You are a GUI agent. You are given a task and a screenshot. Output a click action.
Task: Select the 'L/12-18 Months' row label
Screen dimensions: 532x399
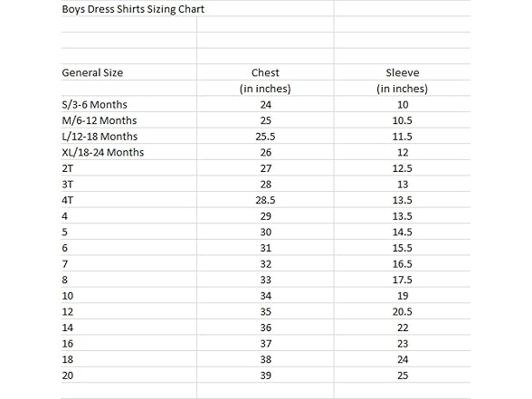click(100, 137)
